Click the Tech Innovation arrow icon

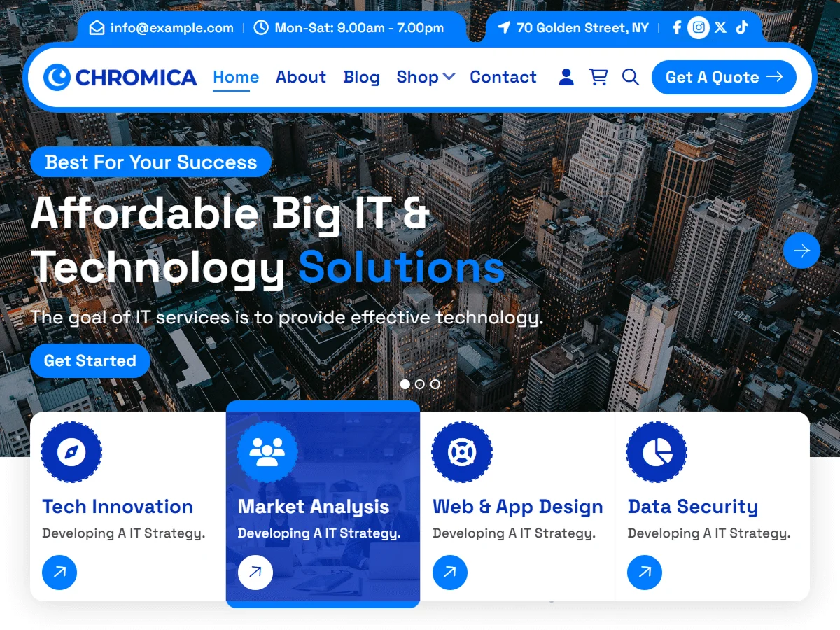pos(59,573)
